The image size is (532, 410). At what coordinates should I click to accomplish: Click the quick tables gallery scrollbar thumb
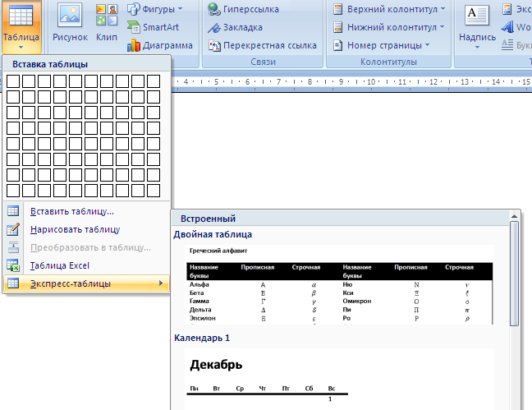[x=515, y=274]
